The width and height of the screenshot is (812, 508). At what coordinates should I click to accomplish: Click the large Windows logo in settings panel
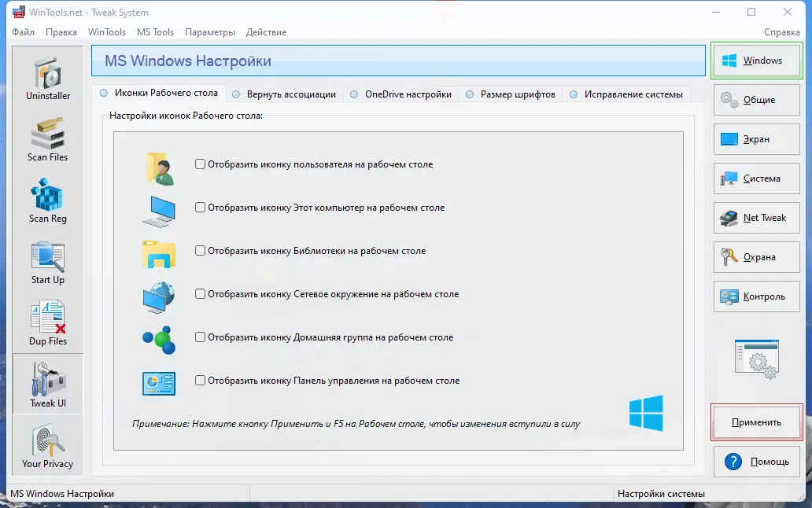[646, 413]
